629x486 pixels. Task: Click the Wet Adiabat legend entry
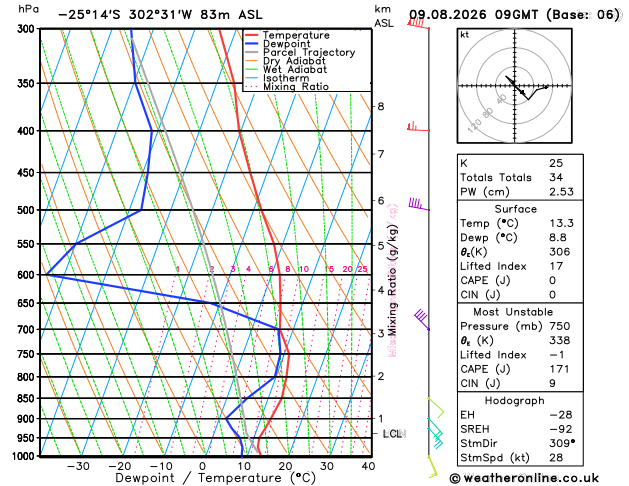click(x=286, y=69)
